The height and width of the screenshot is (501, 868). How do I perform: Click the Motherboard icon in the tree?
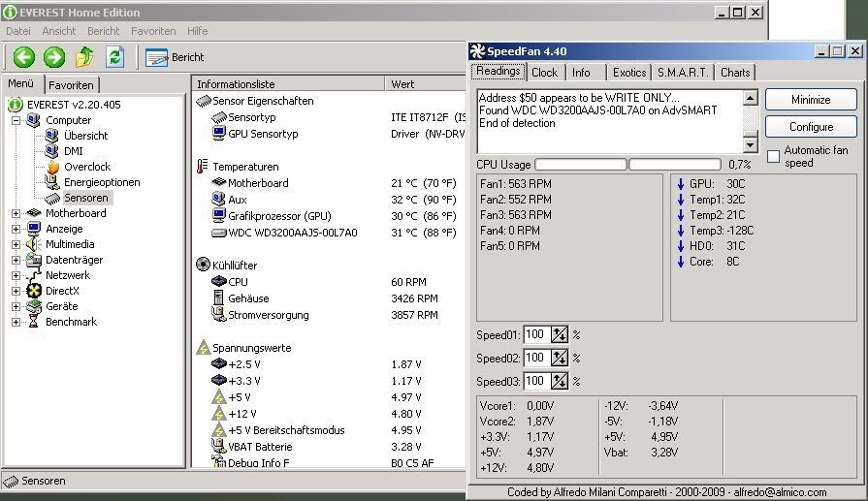[34, 213]
